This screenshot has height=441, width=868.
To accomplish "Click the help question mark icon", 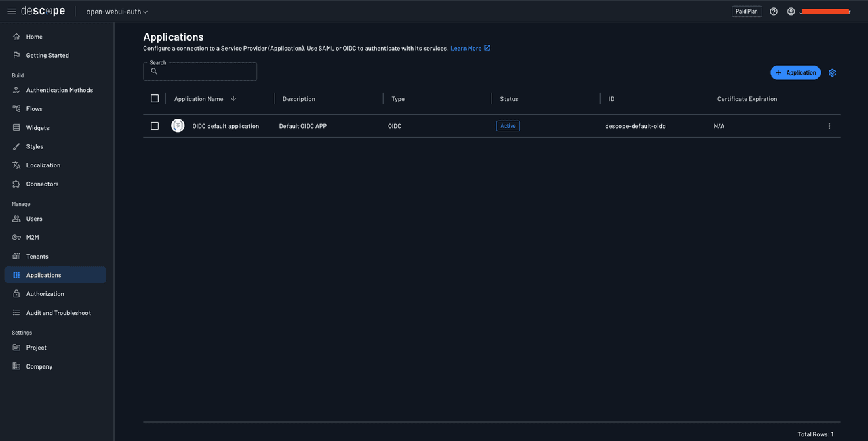I will click(x=774, y=12).
